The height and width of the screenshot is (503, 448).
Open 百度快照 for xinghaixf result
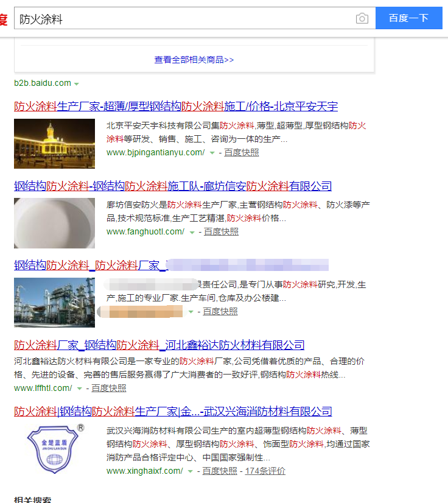point(220,471)
